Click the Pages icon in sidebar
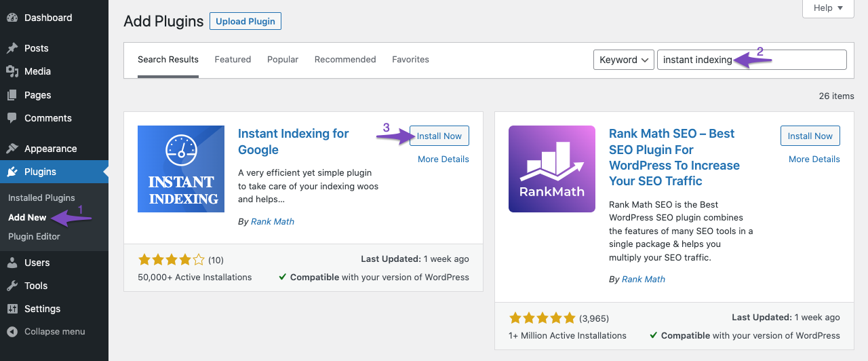 coord(12,95)
